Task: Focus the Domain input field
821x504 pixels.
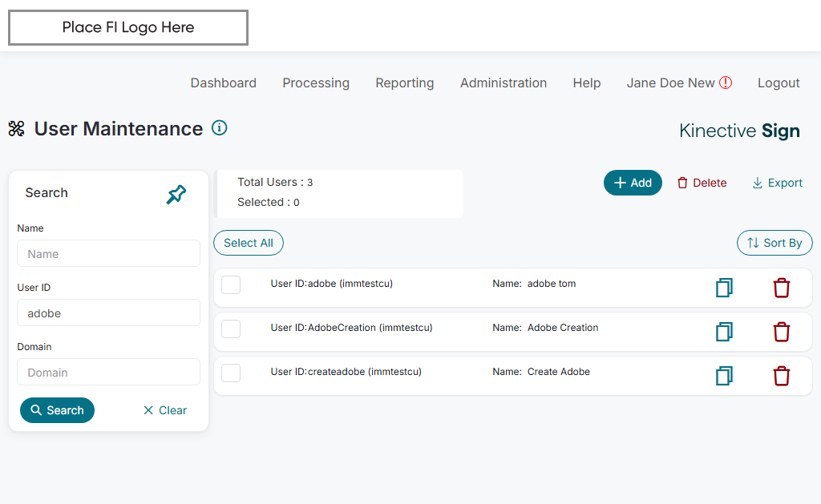Action: click(108, 373)
